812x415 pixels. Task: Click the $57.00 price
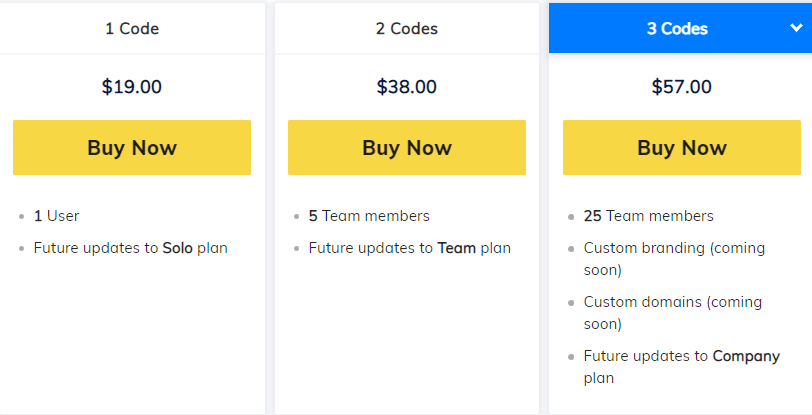tap(681, 86)
